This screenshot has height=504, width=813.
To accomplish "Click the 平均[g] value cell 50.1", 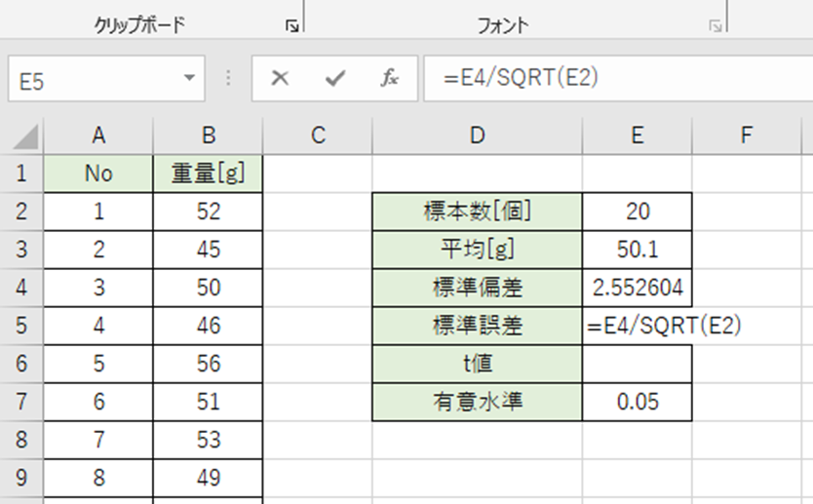I will [x=638, y=250].
